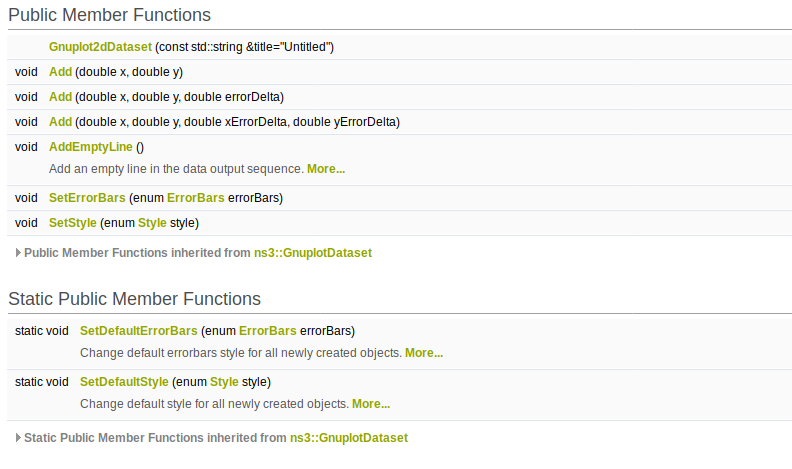The image size is (792, 469).
Task: Open Add with xErrorDelta and yErrorDelta
Action: pos(60,122)
